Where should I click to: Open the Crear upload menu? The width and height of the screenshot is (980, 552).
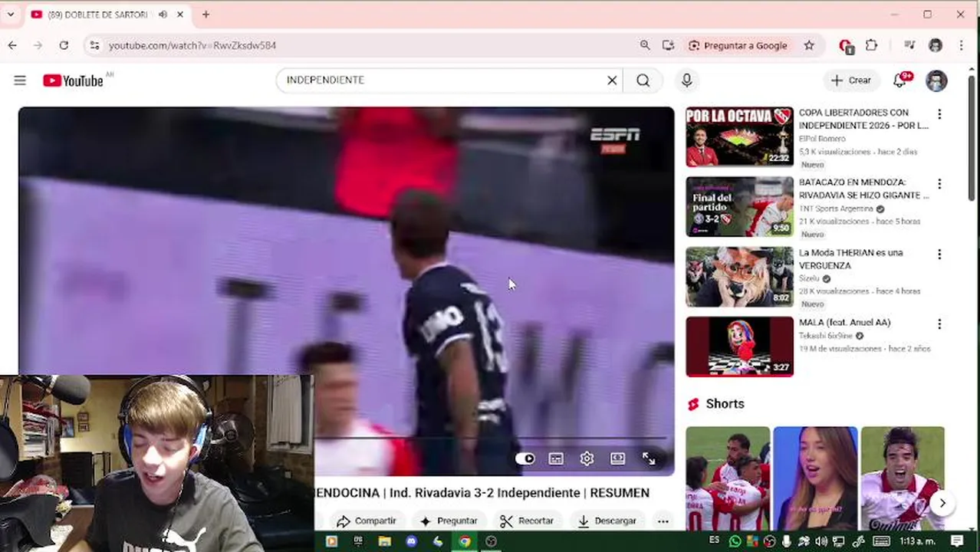(851, 80)
